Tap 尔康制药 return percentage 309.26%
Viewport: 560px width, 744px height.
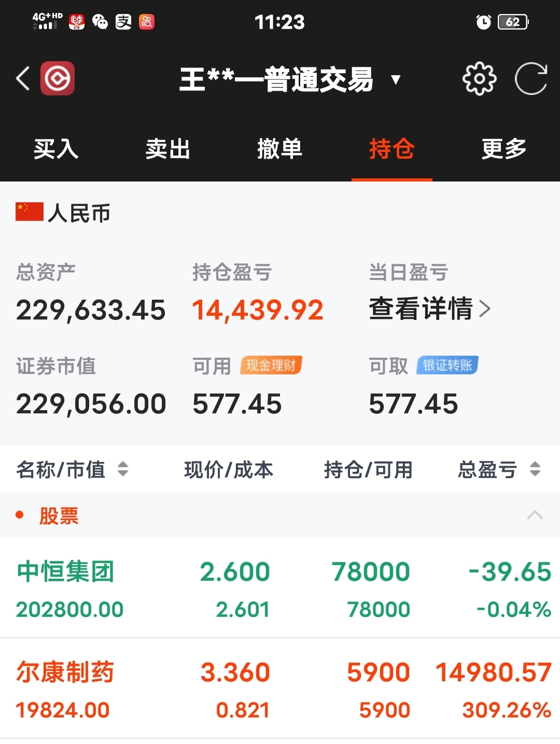(x=507, y=710)
